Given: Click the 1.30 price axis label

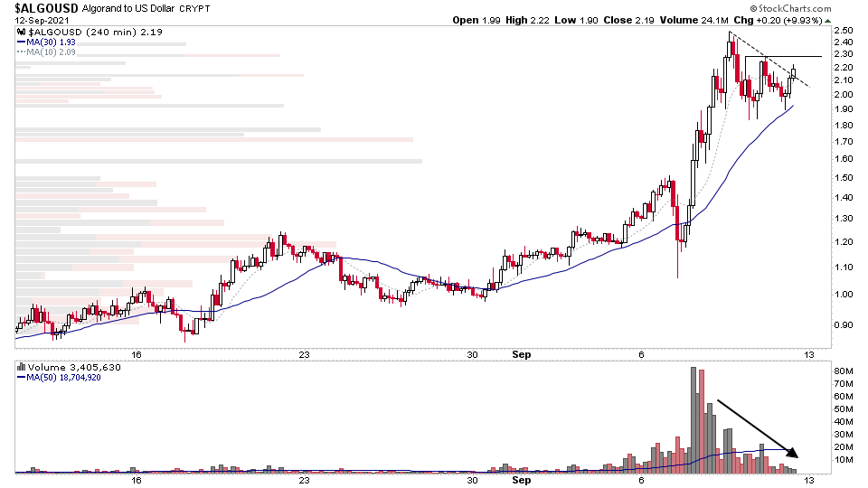Looking at the screenshot, I should (x=843, y=219).
